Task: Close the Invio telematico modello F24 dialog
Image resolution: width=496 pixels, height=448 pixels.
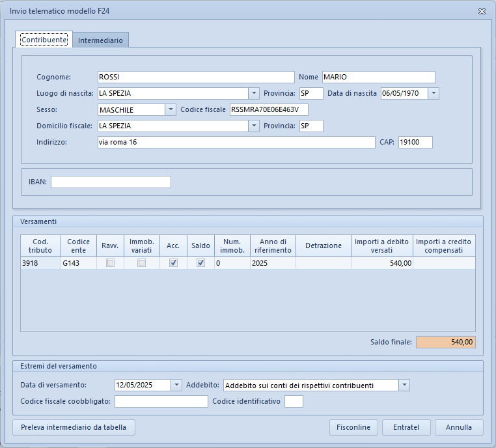Action: (482, 11)
